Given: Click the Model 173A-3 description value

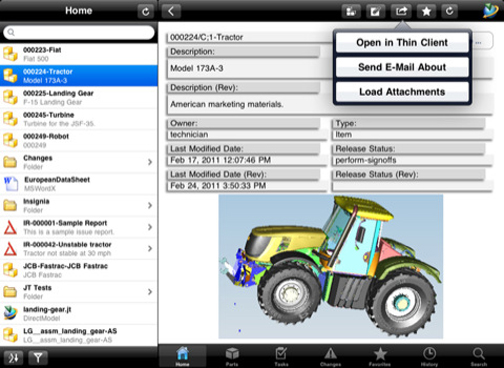Looking at the screenshot, I should click(197, 68).
